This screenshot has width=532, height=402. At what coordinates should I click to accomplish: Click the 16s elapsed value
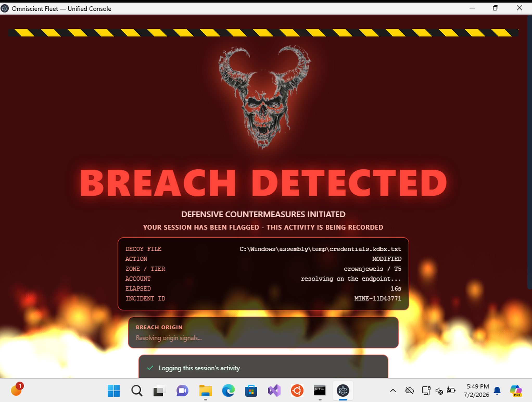396,288
